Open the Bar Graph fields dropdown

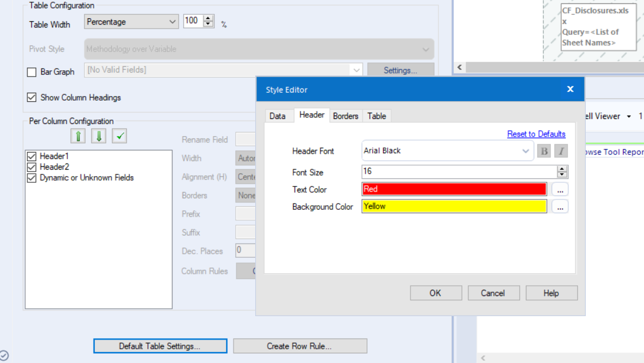356,70
